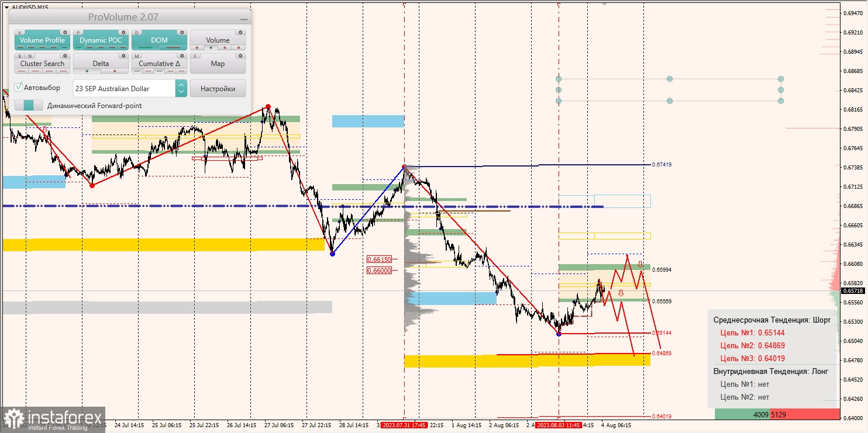Enable the Volume indicator
Viewport: 868px width, 433px height.
[x=218, y=40]
